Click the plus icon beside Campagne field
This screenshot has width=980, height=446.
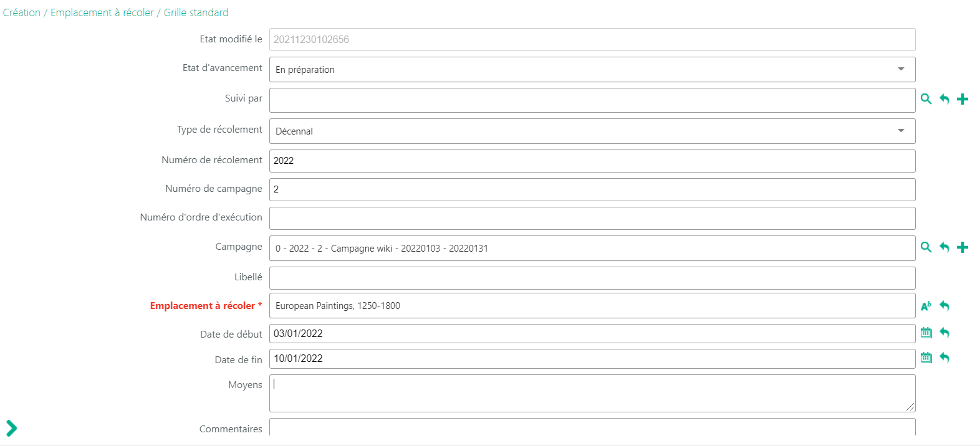click(963, 247)
